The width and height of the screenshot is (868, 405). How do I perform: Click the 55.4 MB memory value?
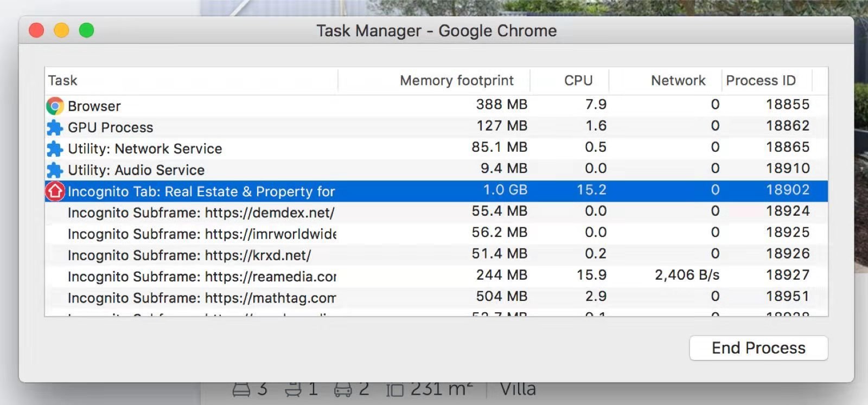point(499,211)
